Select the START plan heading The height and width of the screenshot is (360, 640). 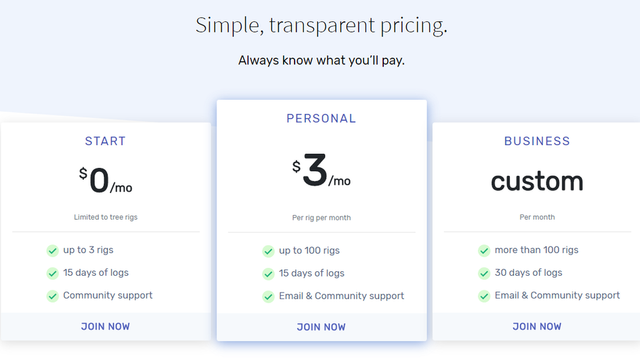[x=105, y=141]
